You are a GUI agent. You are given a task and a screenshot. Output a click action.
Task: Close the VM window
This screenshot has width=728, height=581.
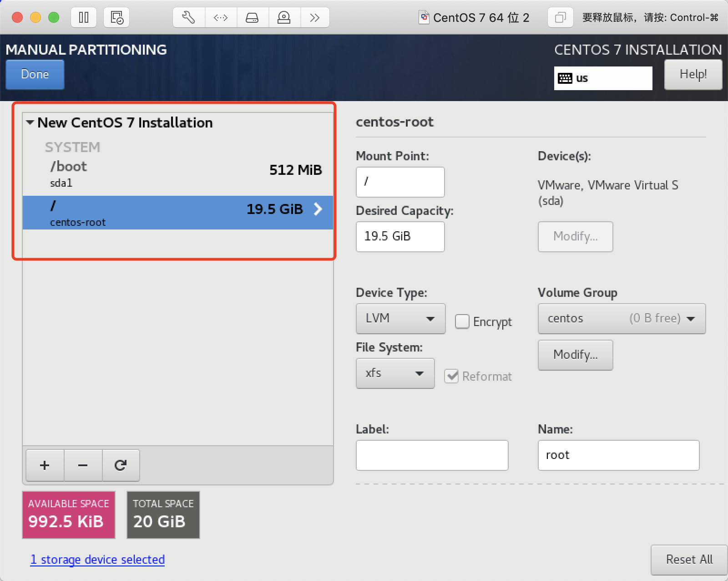coord(17,18)
